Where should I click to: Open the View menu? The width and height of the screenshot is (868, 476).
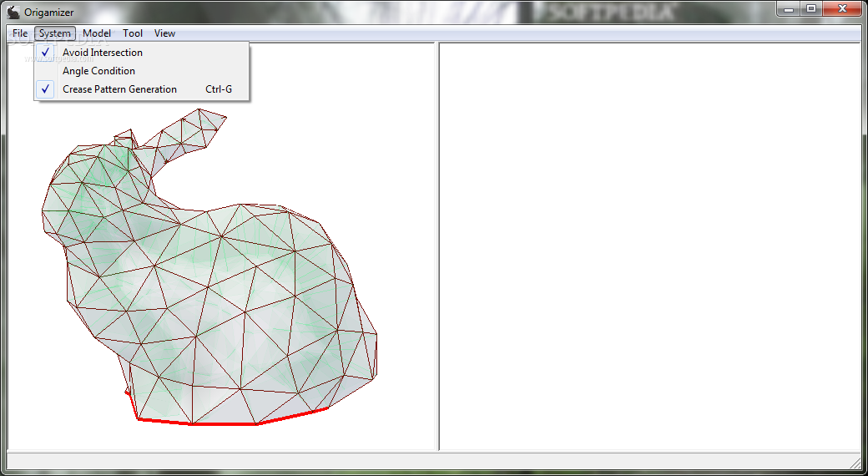click(165, 33)
